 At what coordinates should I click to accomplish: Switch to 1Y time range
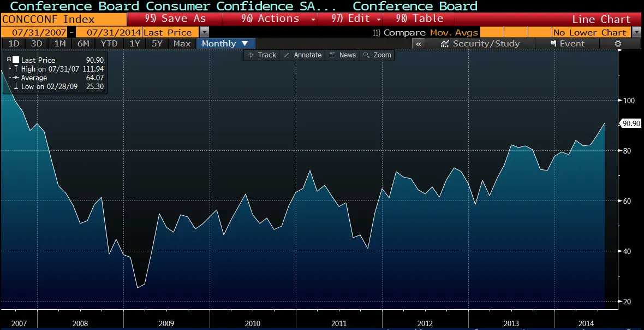135,44
